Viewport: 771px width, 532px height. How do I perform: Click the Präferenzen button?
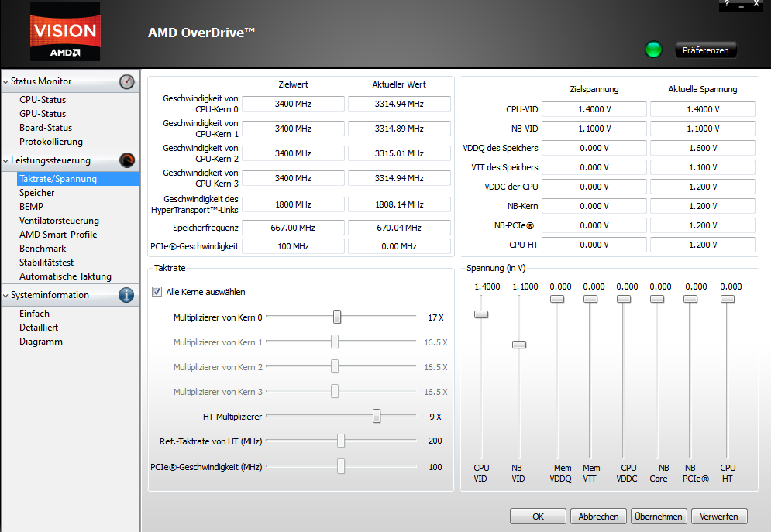(706, 50)
